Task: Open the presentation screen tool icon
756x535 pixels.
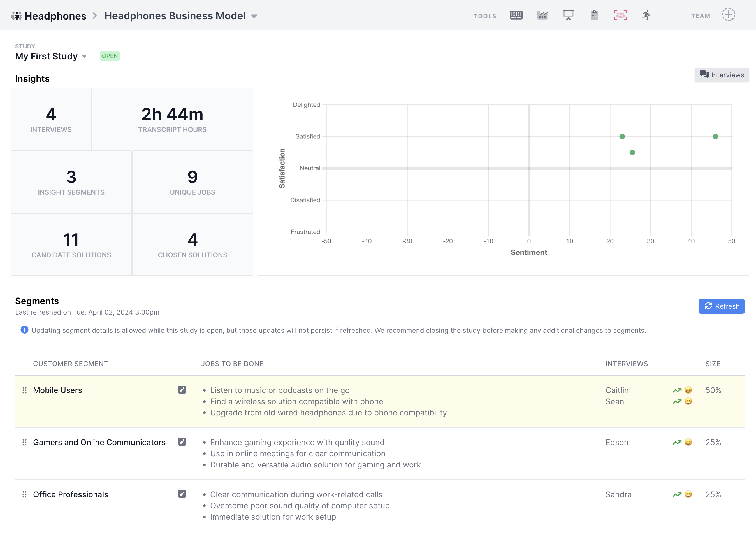Action: [568, 15]
